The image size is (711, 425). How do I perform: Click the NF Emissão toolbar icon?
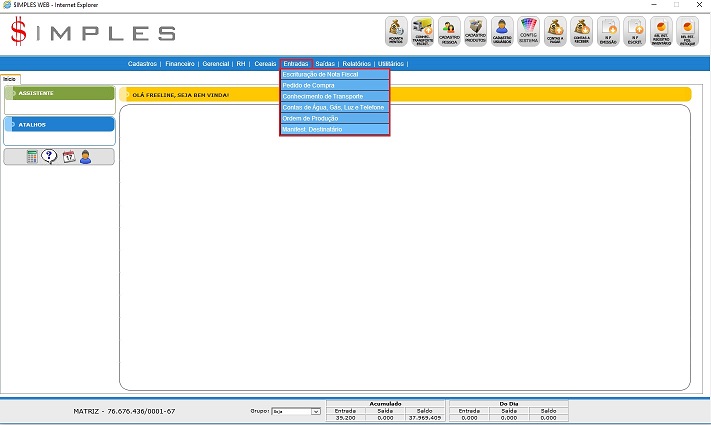point(607,31)
